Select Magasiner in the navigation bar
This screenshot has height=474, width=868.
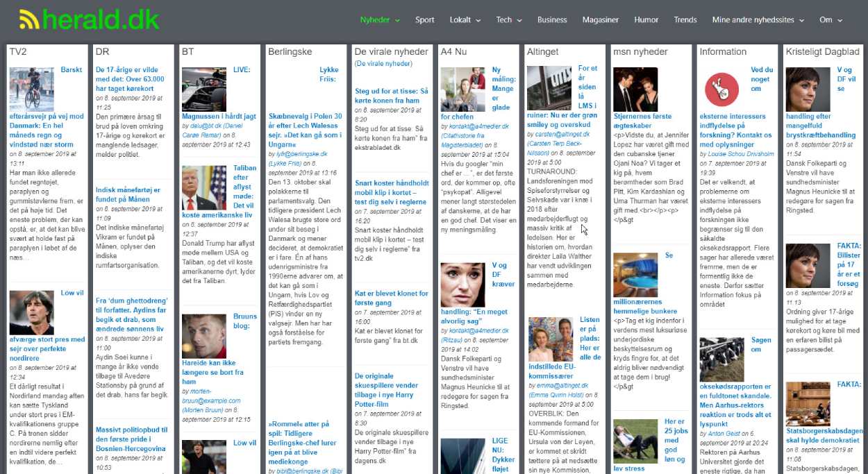601,20
